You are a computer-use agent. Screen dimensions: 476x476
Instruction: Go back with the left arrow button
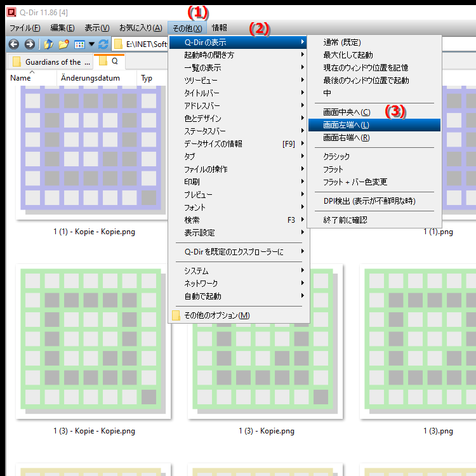14,44
